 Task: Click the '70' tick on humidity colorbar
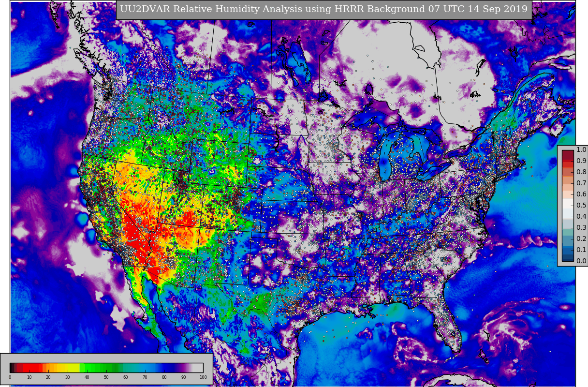click(x=145, y=377)
